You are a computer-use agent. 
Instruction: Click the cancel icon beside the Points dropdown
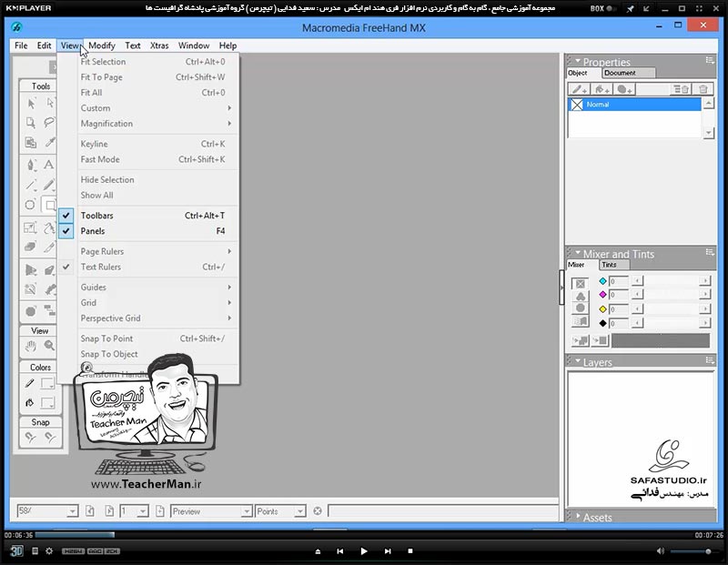click(318, 511)
